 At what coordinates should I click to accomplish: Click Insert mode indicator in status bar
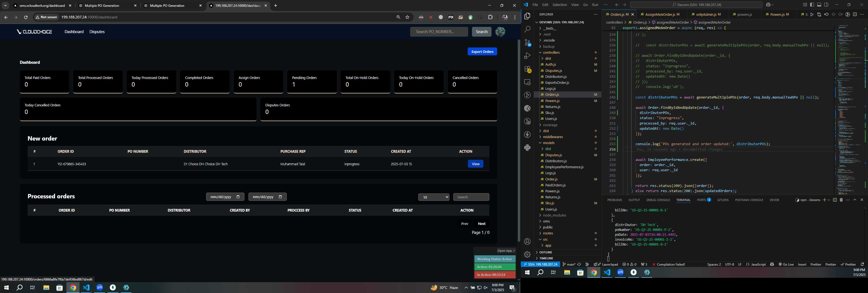802,264
